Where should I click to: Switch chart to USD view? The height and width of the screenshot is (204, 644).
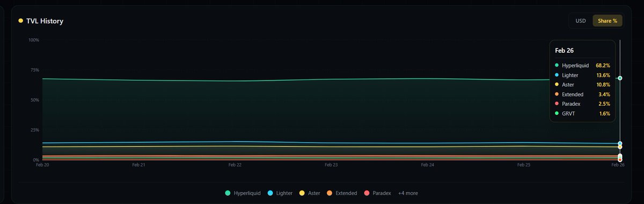click(x=581, y=21)
